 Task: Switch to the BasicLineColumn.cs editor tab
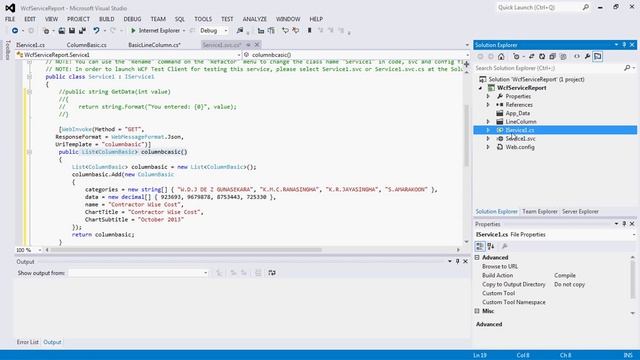click(x=154, y=45)
